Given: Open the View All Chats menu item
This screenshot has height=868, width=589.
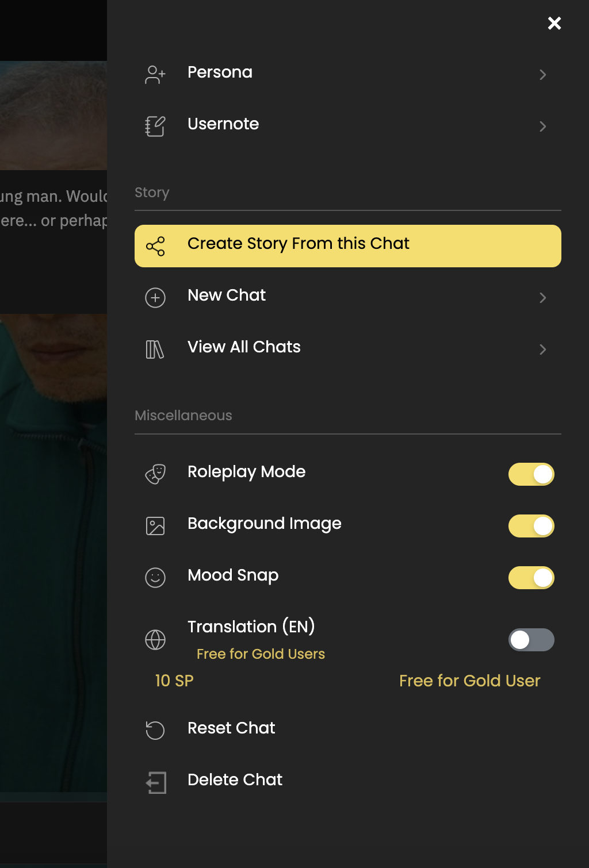Looking at the screenshot, I should (x=244, y=347).
